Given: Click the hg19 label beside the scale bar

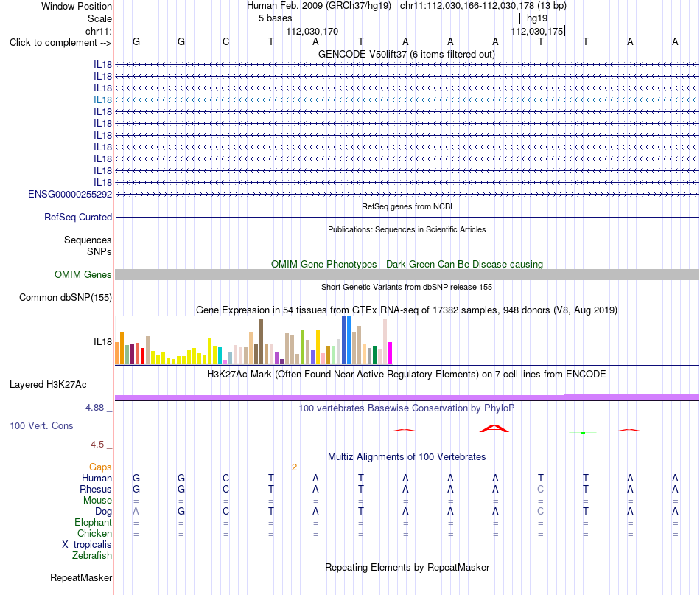Looking at the screenshot, I should (537, 18).
